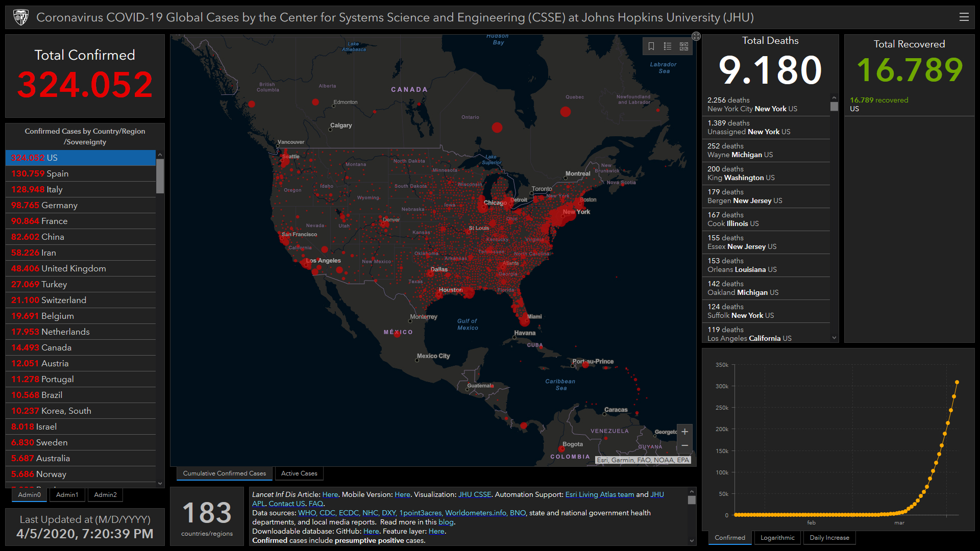The image size is (980, 551).
Task: Open the GitHub Here link
Action: [x=371, y=531]
